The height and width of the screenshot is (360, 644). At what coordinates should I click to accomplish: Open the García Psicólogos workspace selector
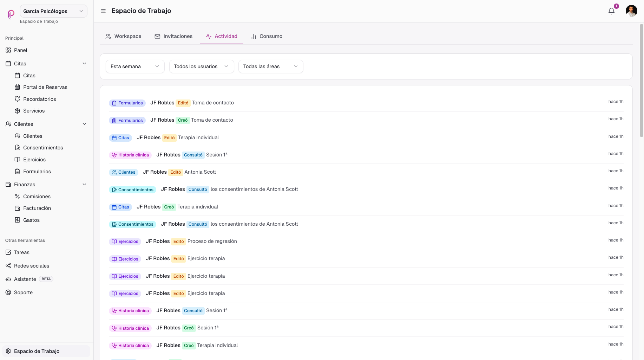[x=54, y=11]
